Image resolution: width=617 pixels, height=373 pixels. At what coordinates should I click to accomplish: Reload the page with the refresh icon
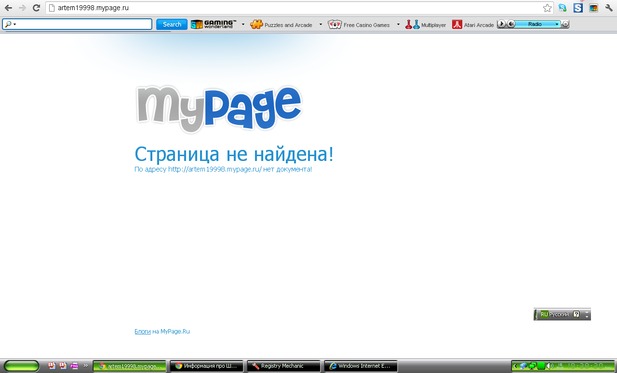coord(36,7)
